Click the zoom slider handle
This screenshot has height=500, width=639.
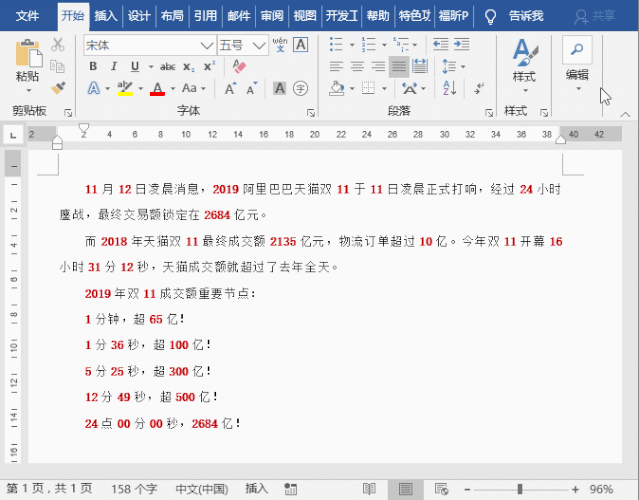[520, 489]
